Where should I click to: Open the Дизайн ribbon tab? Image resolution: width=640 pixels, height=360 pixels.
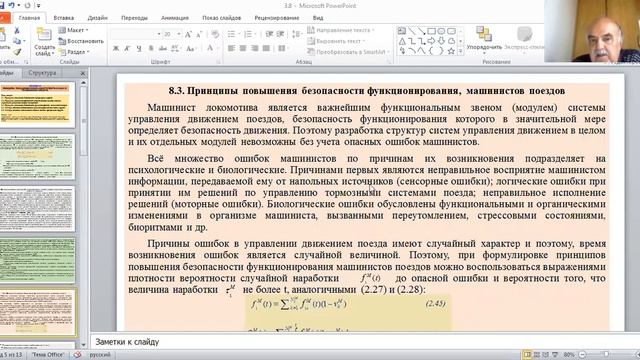click(98, 18)
